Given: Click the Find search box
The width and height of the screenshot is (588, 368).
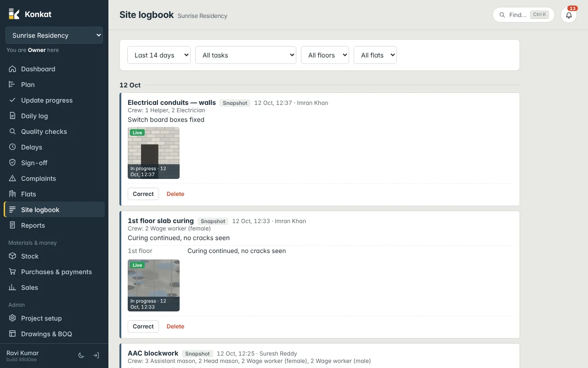Looking at the screenshot, I should click(x=524, y=15).
